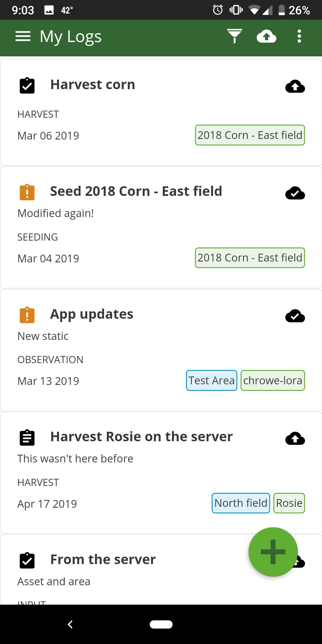
Task: Open the Seed 2018 Corn - East field log
Action: pos(136,191)
